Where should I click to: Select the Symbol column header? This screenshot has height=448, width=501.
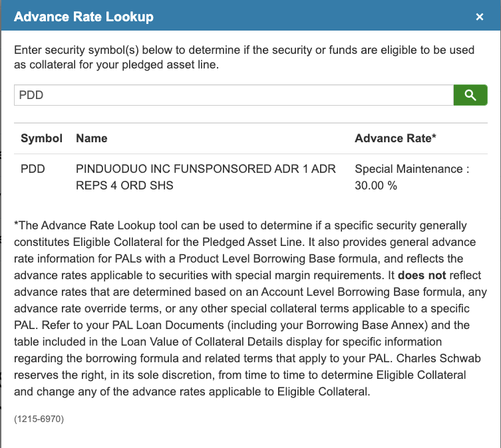tap(41, 138)
